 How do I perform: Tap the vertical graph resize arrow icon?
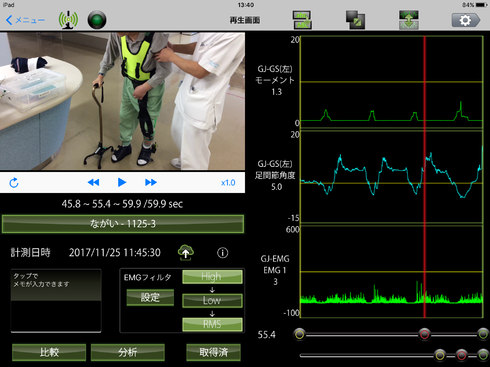pyautogui.click(x=409, y=20)
